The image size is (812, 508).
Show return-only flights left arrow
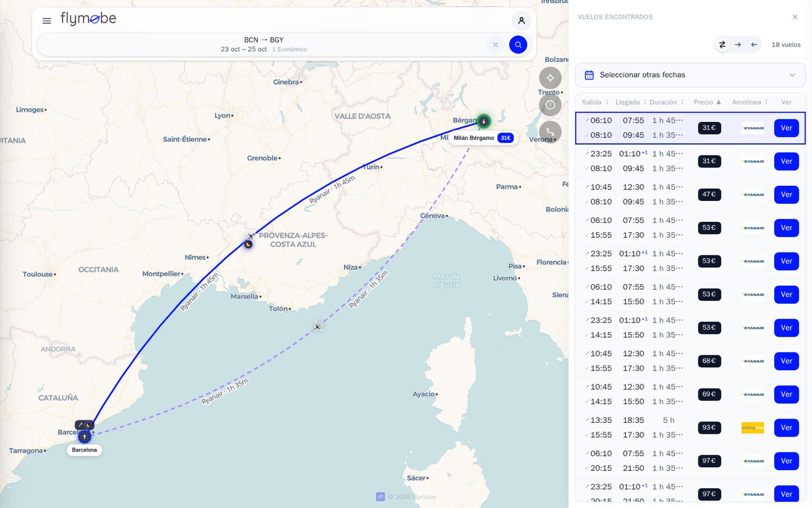pyautogui.click(x=754, y=45)
